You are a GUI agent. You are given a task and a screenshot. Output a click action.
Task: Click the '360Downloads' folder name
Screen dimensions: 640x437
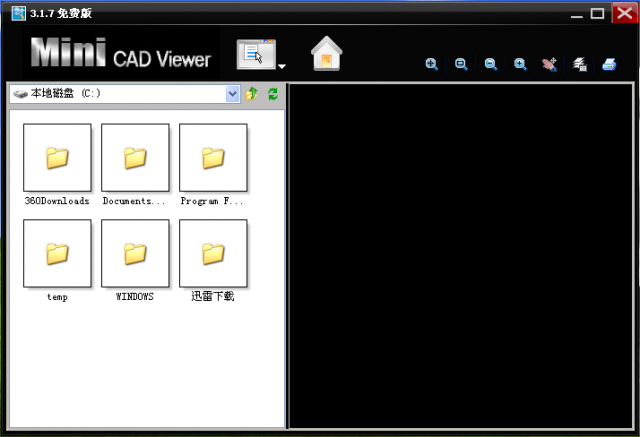click(57, 201)
